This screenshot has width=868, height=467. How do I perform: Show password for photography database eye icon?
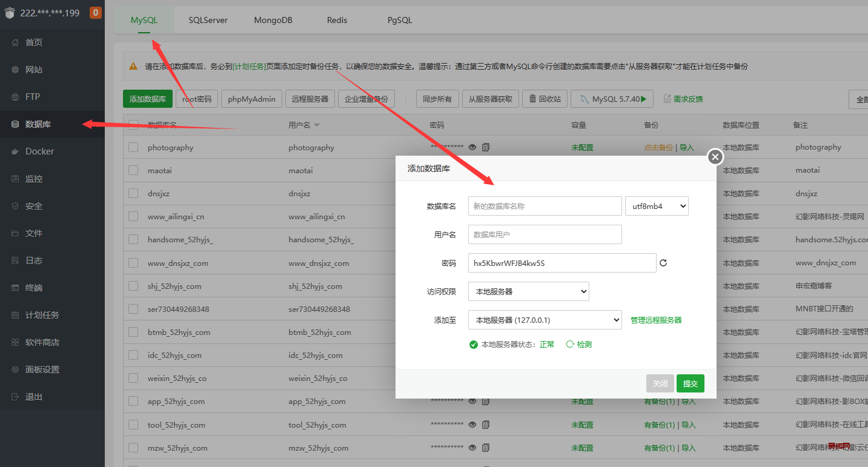pos(472,147)
